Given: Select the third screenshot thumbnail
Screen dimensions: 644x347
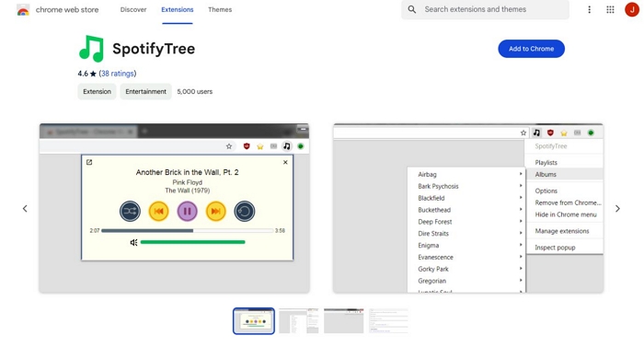Looking at the screenshot, I should [x=344, y=320].
